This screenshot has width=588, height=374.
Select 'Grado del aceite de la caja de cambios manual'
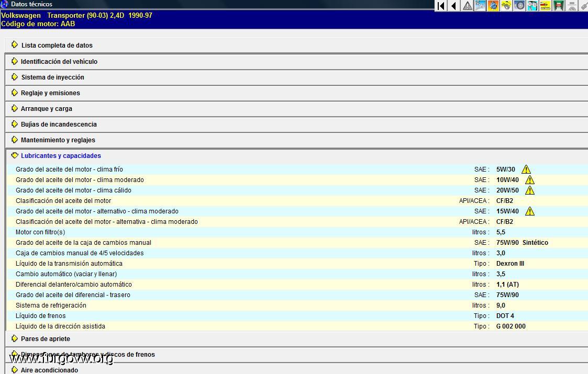pos(83,243)
